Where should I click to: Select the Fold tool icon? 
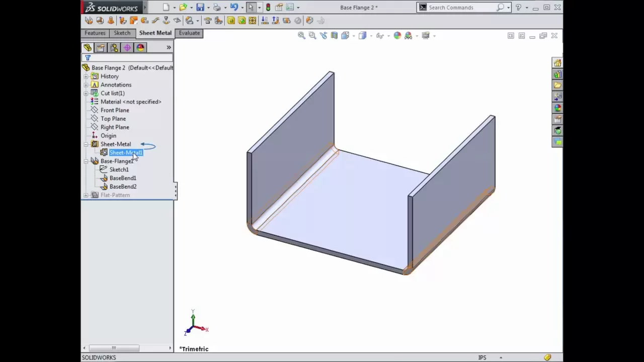pos(275,21)
